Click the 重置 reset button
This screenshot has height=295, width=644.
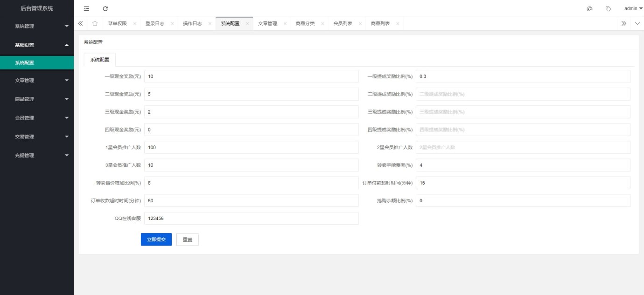(x=187, y=240)
